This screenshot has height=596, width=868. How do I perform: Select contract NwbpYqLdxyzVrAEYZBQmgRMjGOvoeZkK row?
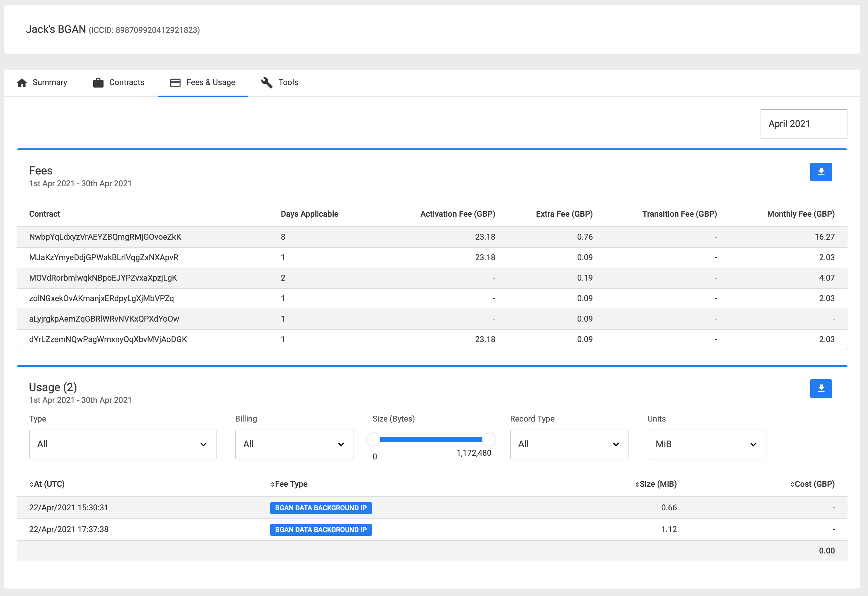(105, 237)
